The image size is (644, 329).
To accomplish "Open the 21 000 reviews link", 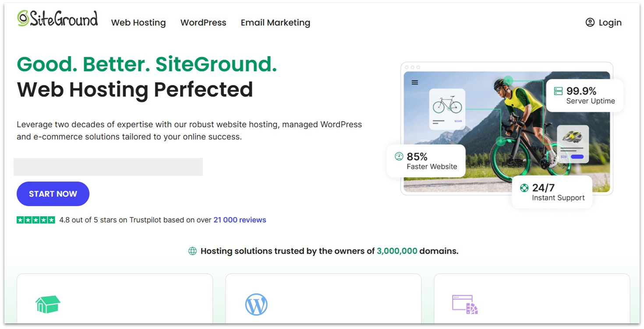I will pos(240,220).
